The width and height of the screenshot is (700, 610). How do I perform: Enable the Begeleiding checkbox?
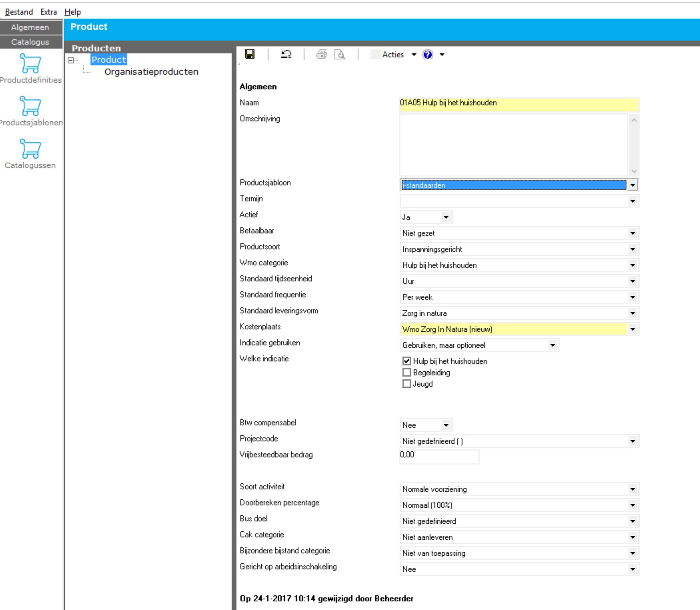[407, 373]
